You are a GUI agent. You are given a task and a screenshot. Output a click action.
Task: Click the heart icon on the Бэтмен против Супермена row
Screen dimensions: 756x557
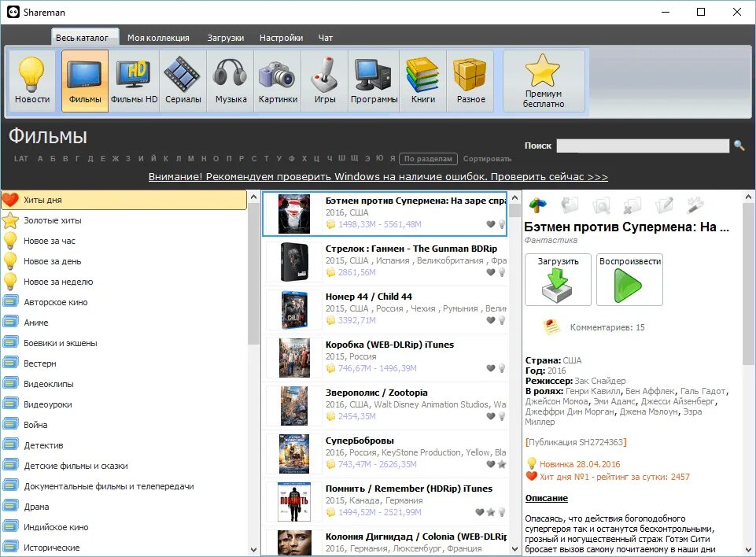(x=490, y=223)
